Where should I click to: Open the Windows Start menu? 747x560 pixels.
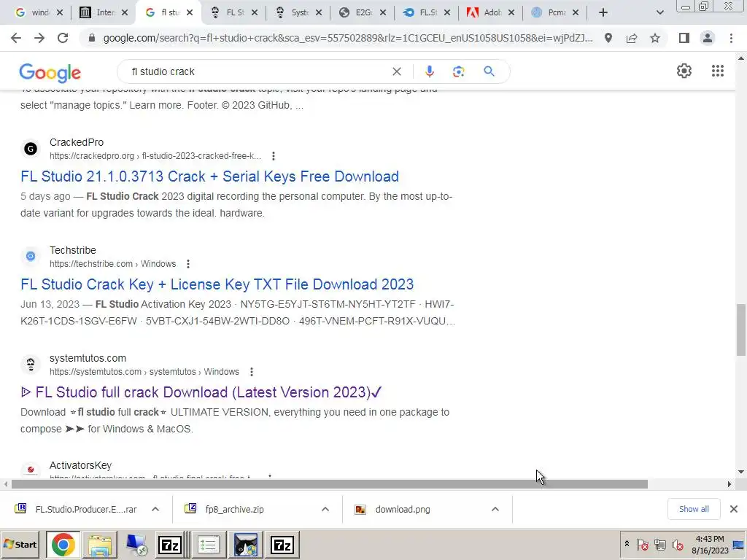20,545
